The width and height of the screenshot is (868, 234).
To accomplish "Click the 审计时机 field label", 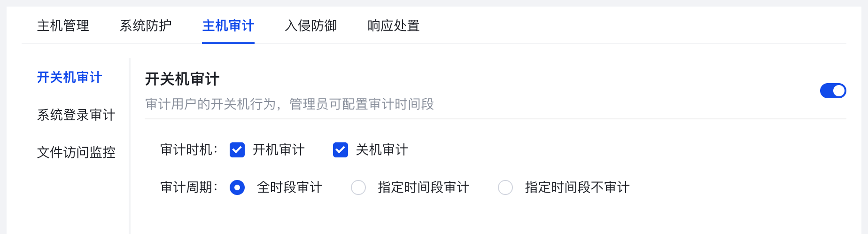I will point(189,150).
